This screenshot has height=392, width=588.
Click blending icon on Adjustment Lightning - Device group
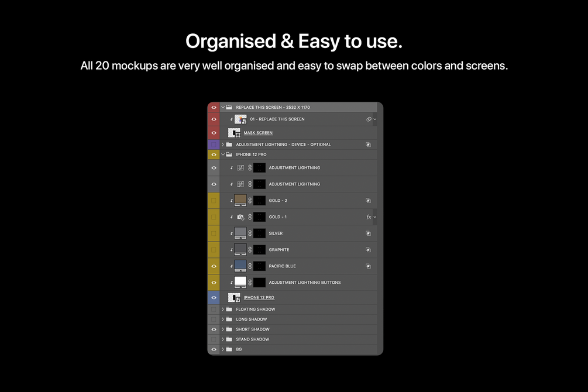pos(368,145)
